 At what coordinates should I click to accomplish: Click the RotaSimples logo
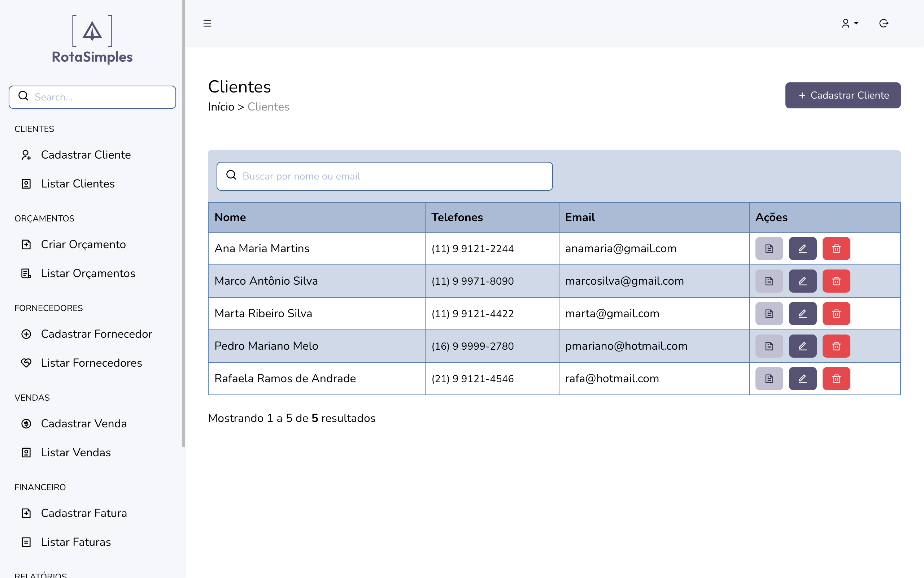click(x=92, y=39)
